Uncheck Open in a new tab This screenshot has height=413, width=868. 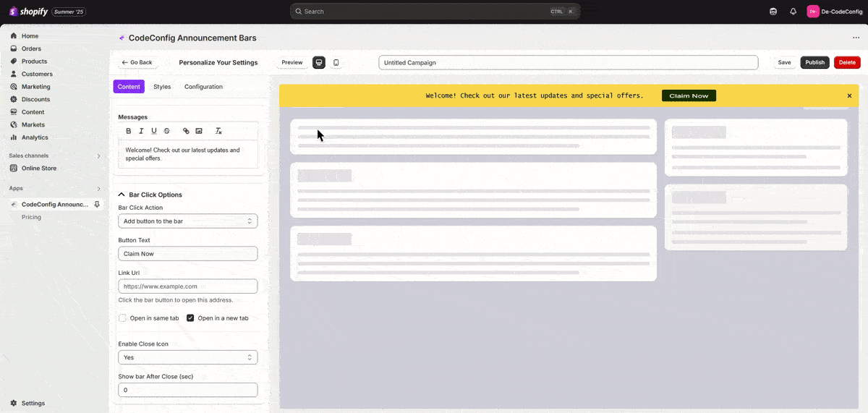pyautogui.click(x=190, y=318)
